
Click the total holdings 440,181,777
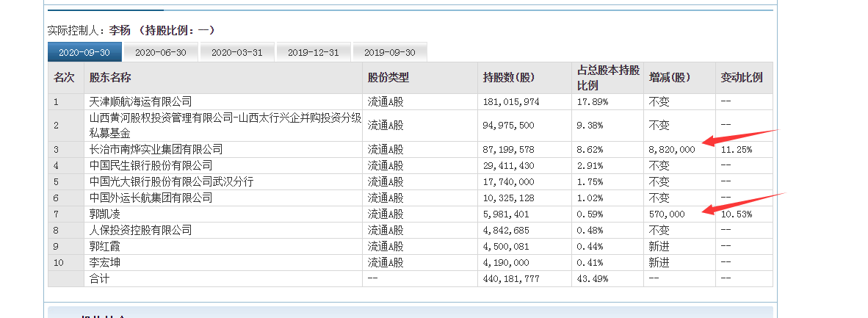[511, 278]
